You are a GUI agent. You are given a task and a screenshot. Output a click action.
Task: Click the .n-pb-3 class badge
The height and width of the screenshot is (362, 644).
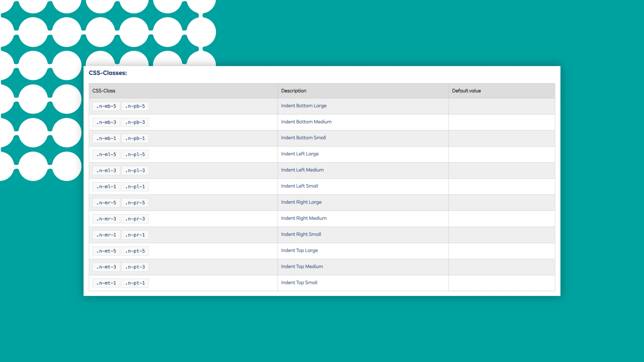point(135,122)
